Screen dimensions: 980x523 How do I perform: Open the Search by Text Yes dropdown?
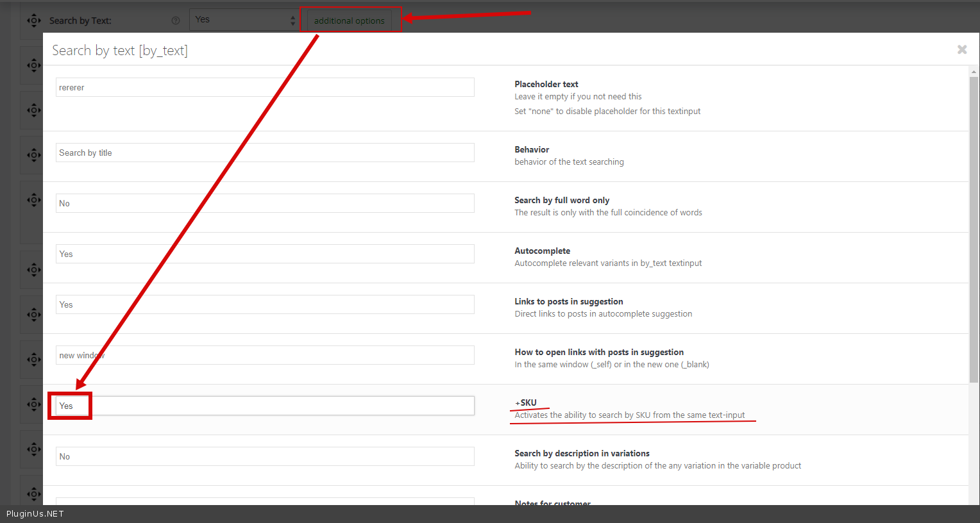click(245, 20)
